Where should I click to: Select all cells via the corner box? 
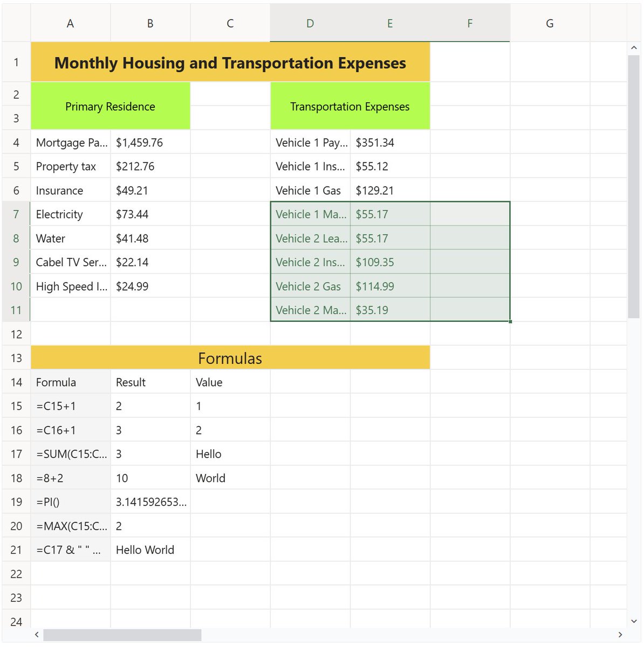tap(16, 23)
